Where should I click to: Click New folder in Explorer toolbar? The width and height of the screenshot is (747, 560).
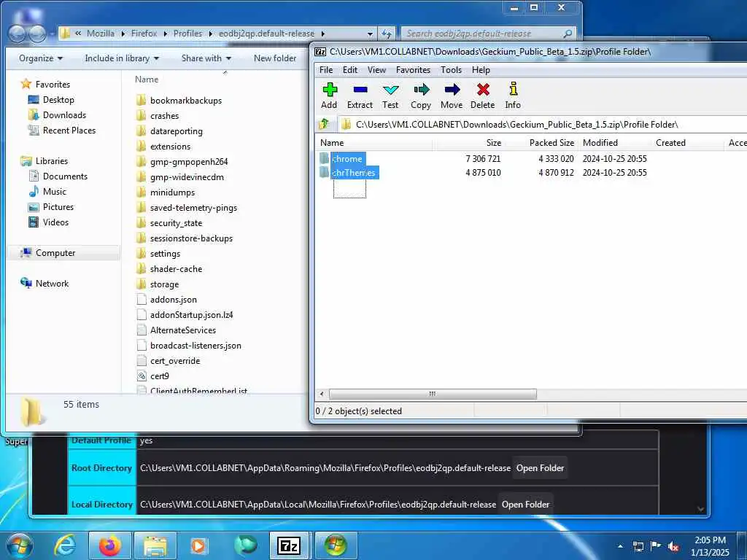[275, 58]
